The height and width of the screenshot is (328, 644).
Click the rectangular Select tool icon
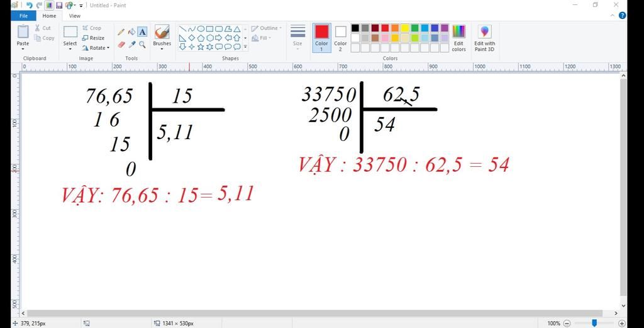[x=70, y=32]
